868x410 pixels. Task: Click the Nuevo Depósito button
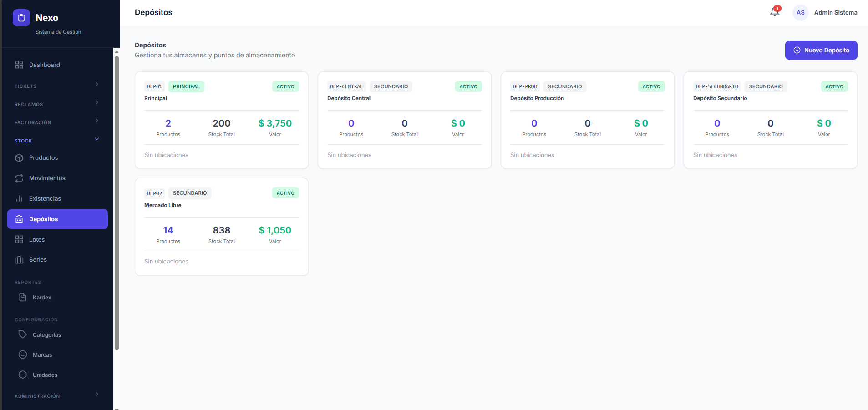(821, 51)
